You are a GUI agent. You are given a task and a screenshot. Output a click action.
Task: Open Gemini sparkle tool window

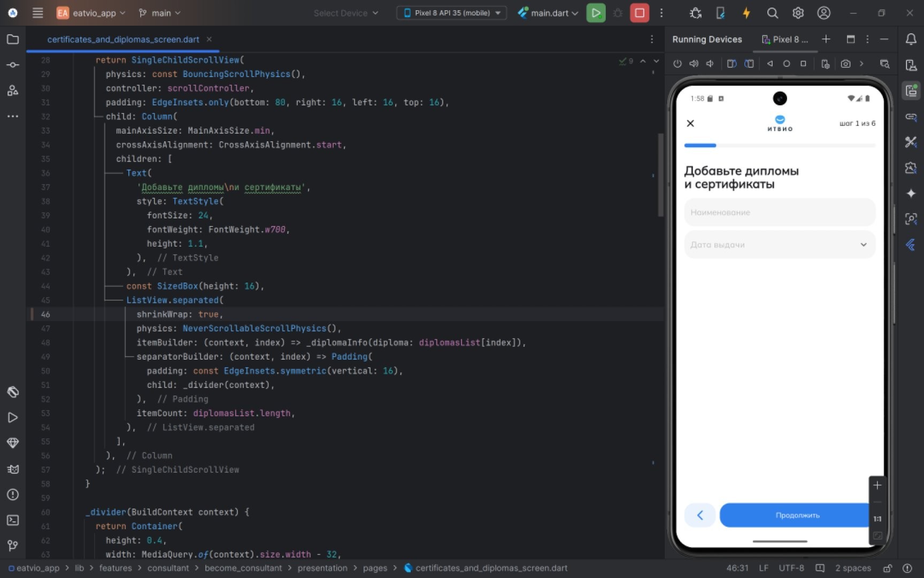[x=911, y=193]
